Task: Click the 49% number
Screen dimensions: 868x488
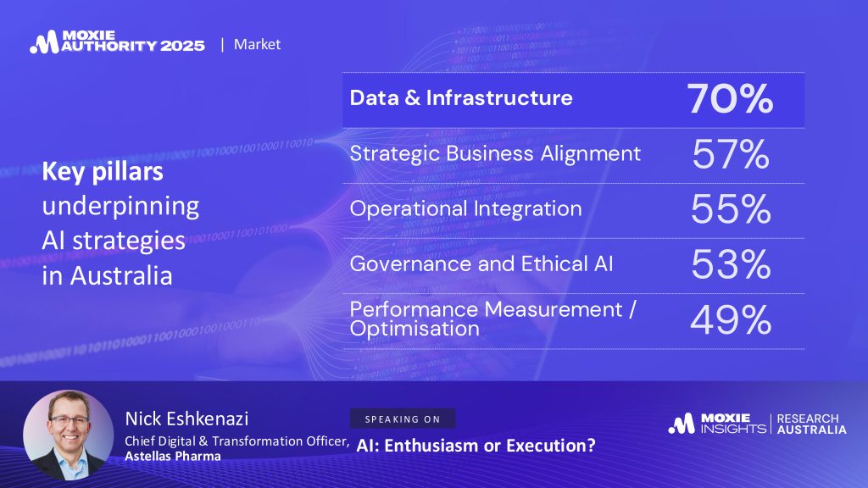Action: click(731, 320)
